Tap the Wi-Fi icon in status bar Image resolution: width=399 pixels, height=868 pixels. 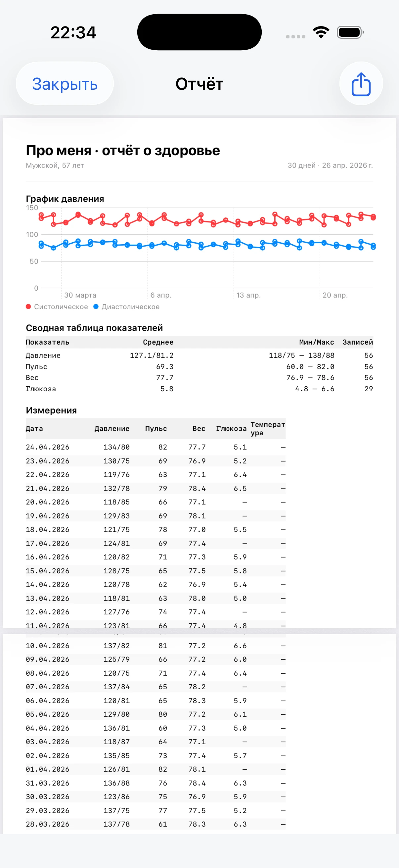pyautogui.click(x=321, y=32)
